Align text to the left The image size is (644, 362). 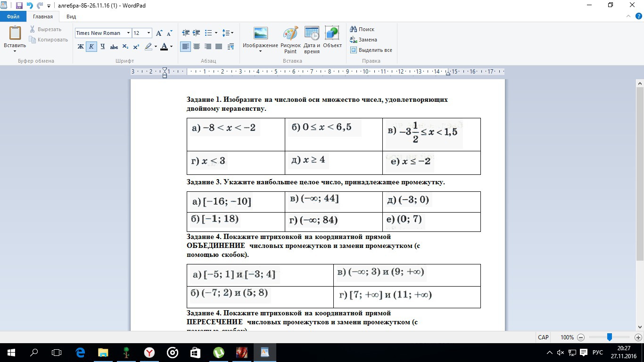[186, 47]
